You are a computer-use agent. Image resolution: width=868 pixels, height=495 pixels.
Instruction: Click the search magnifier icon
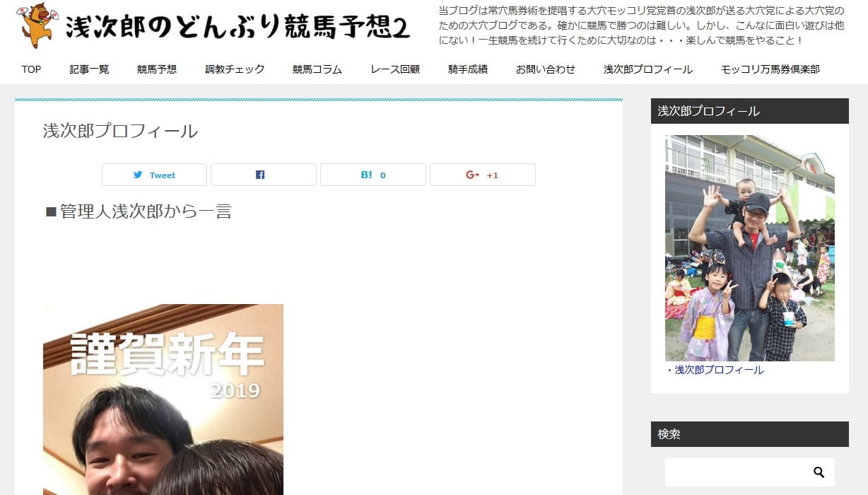pyautogui.click(x=819, y=472)
